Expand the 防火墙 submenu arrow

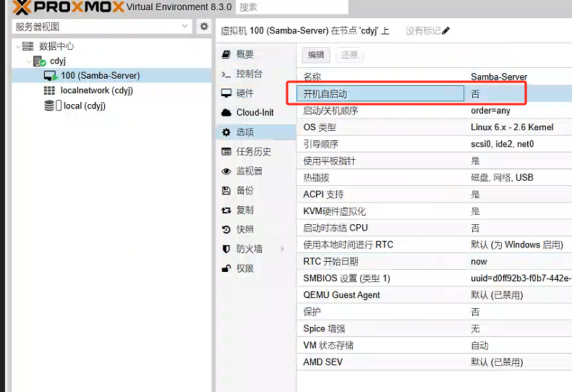pos(283,249)
